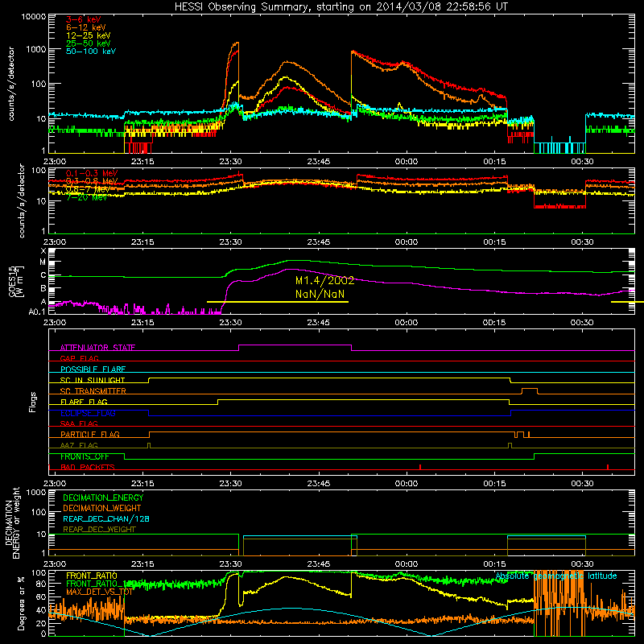644x644 pixels.
Task: Click the counts/s/detector label of top plot
Action: [11, 84]
